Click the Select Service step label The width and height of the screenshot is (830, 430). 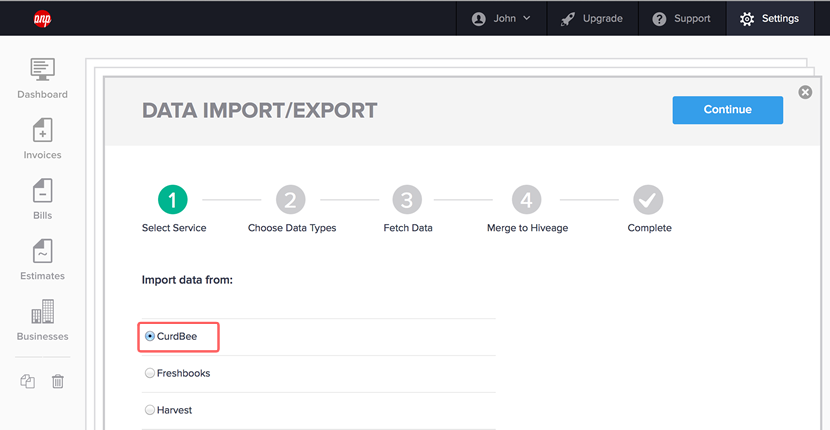coord(174,228)
